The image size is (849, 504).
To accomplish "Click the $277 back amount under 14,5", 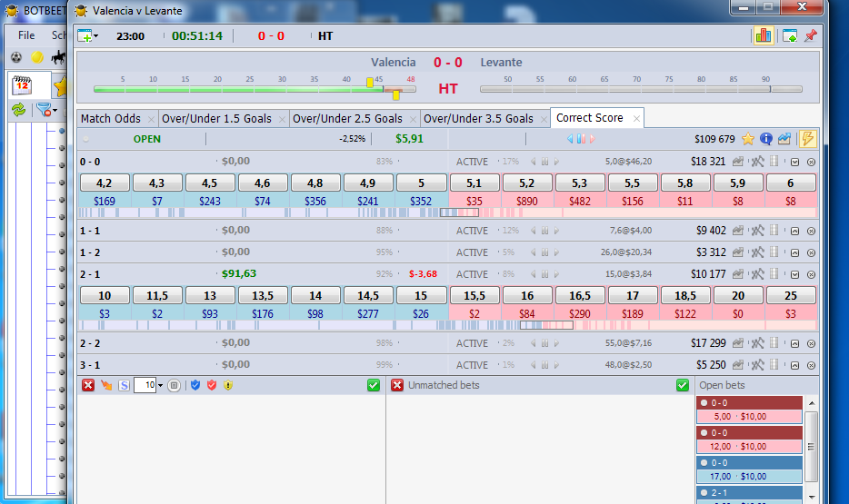I will click(368, 313).
